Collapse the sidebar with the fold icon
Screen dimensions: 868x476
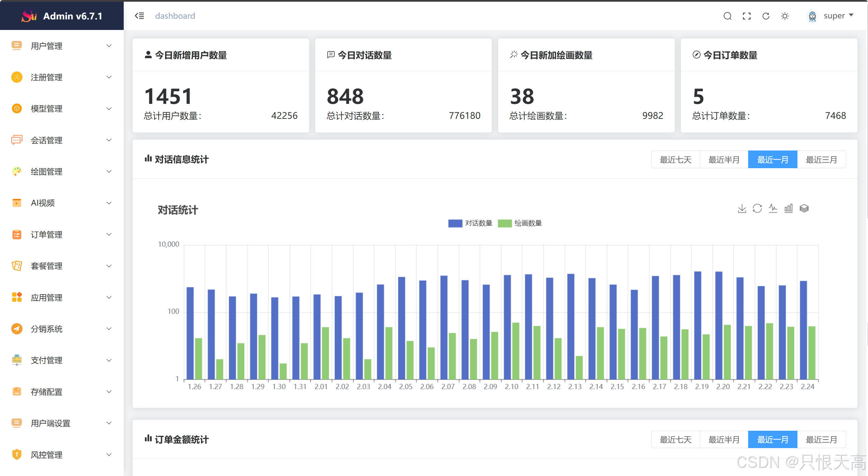139,16
